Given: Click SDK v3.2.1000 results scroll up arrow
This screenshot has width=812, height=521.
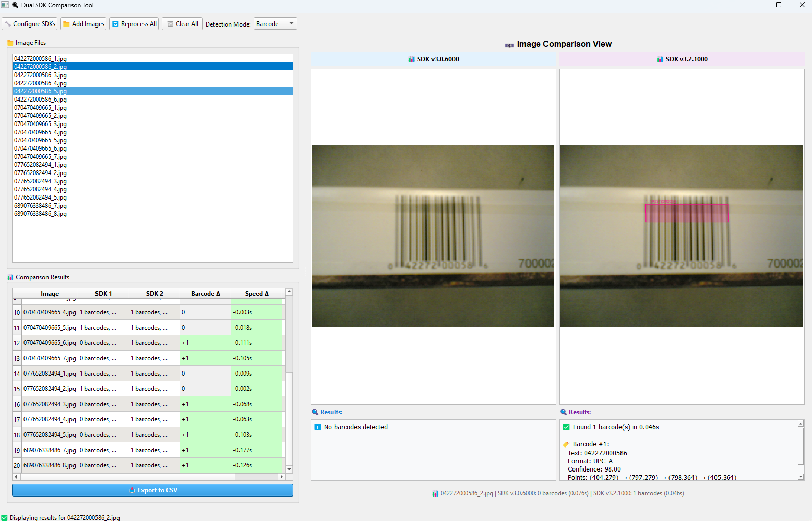Looking at the screenshot, I should [x=801, y=424].
